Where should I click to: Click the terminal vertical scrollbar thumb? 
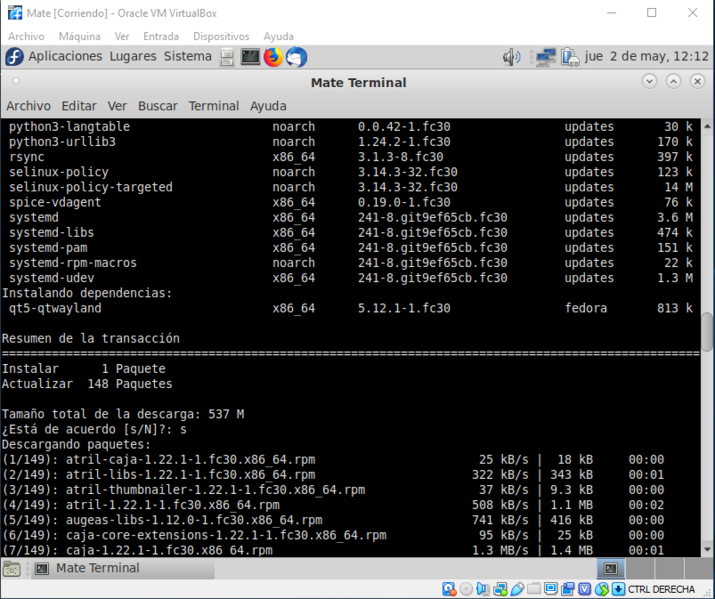pos(707,332)
